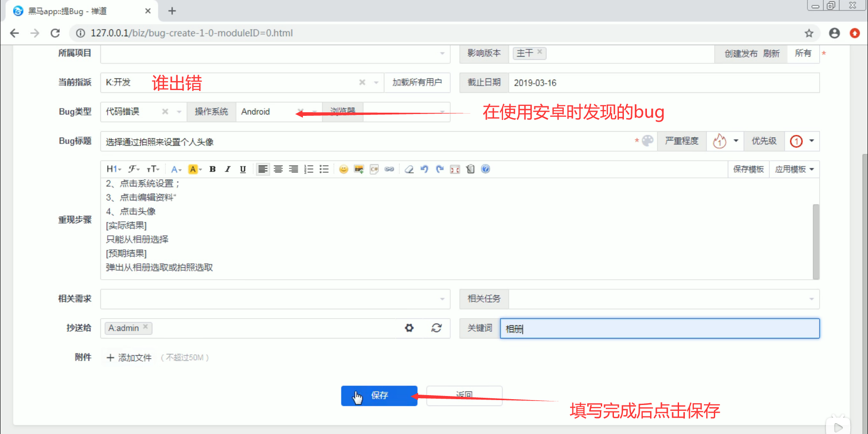868x434 pixels.
Task: Expand the 相关需求 dropdown
Action: coord(442,299)
